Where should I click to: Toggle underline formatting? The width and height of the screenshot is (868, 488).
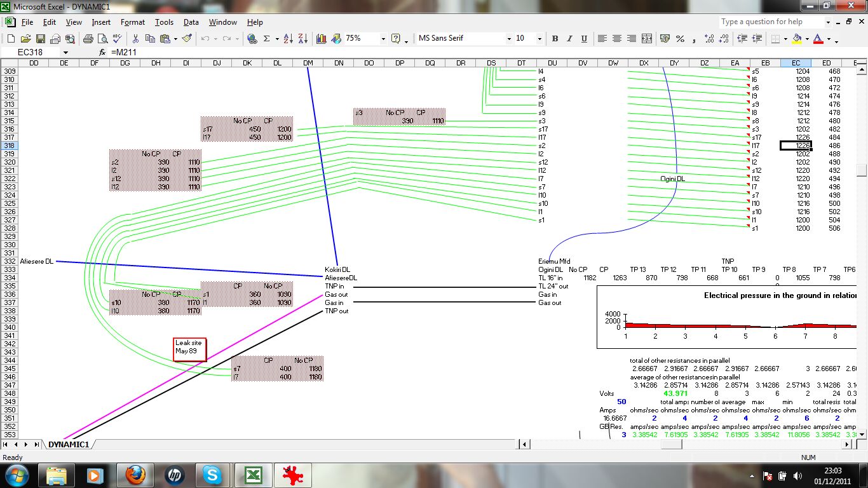click(584, 39)
